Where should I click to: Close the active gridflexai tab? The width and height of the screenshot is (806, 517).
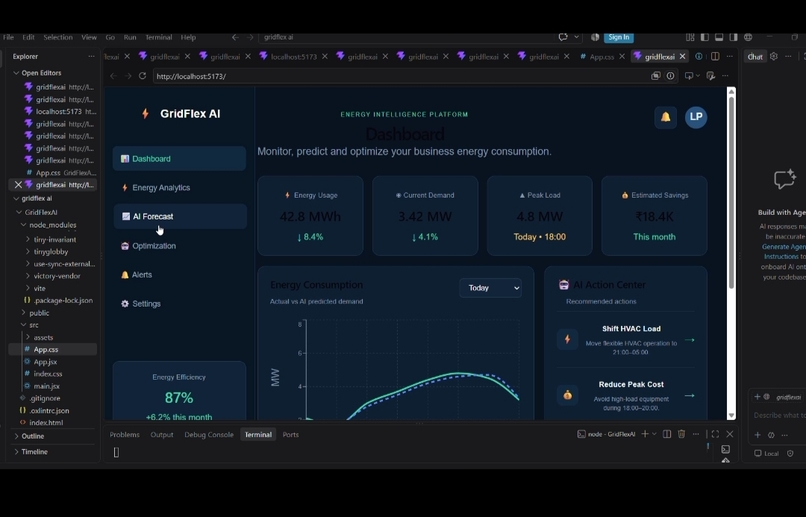[683, 57]
